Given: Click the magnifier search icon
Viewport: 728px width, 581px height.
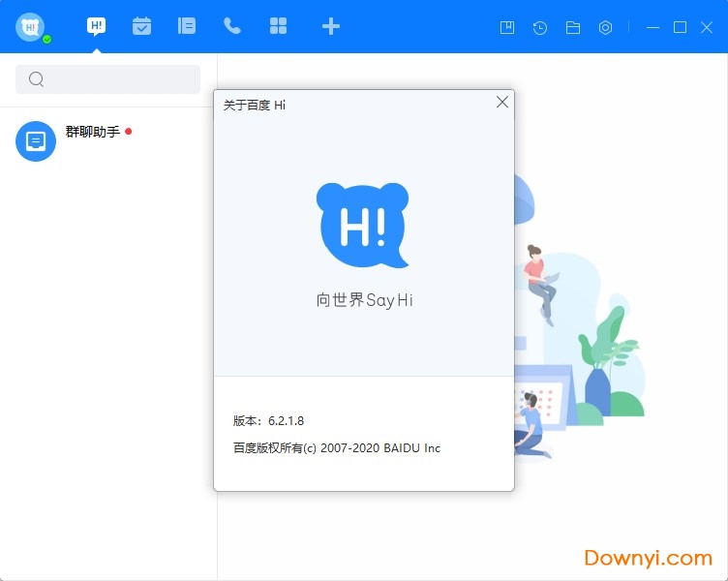Looking at the screenshot, I should coord(37,79).
